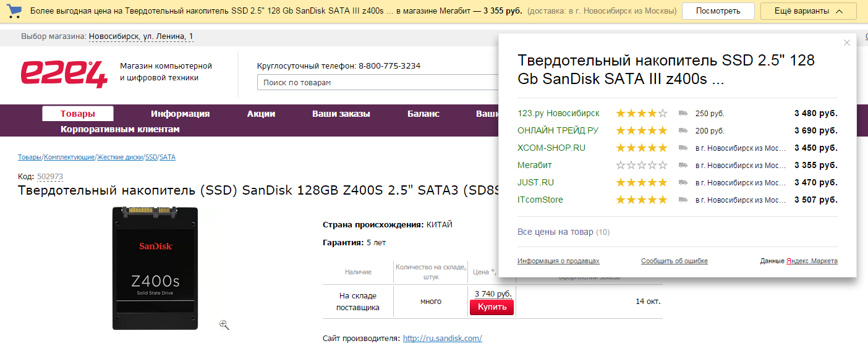Image resolution: width=868 pixels, height=346 pixels.
Task: Click the Поиск по товарам search field
Action: point(378,82)
